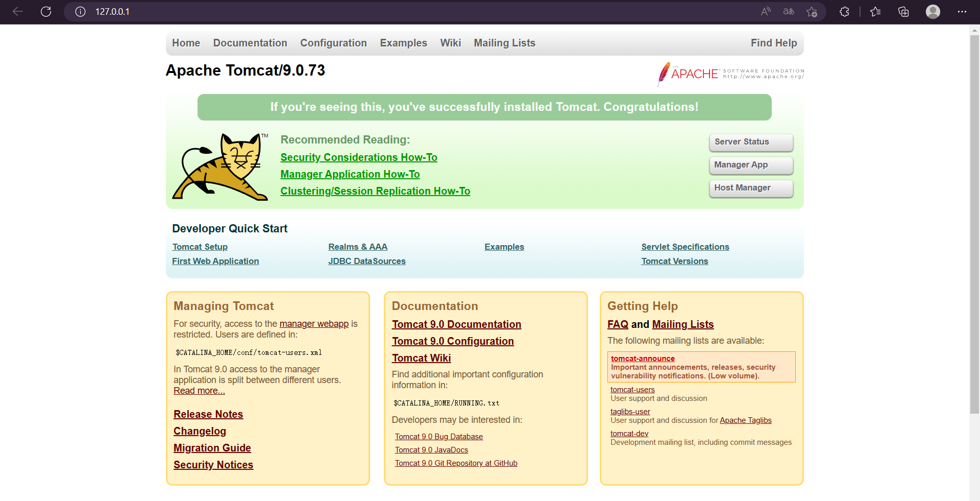Open the JDBC DataSources link
Image resolution: width=980 pixels, height=501 pixels.
pos(367,261)
